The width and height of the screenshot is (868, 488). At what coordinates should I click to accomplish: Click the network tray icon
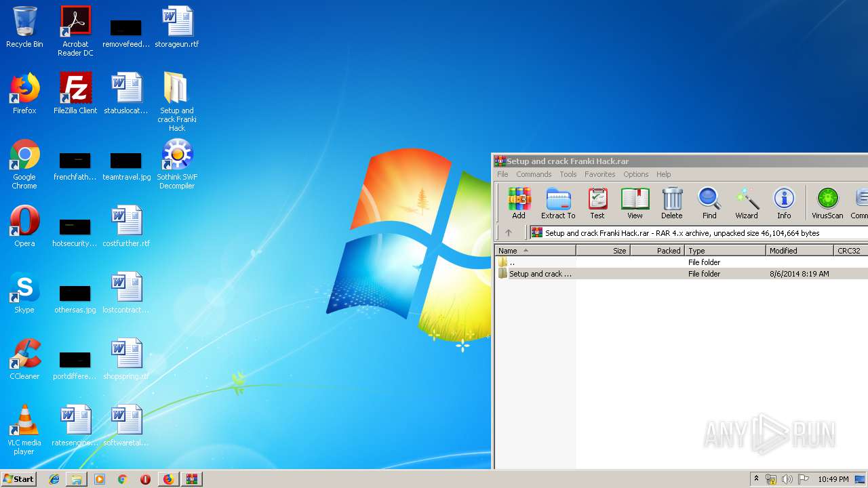[771, 479]
